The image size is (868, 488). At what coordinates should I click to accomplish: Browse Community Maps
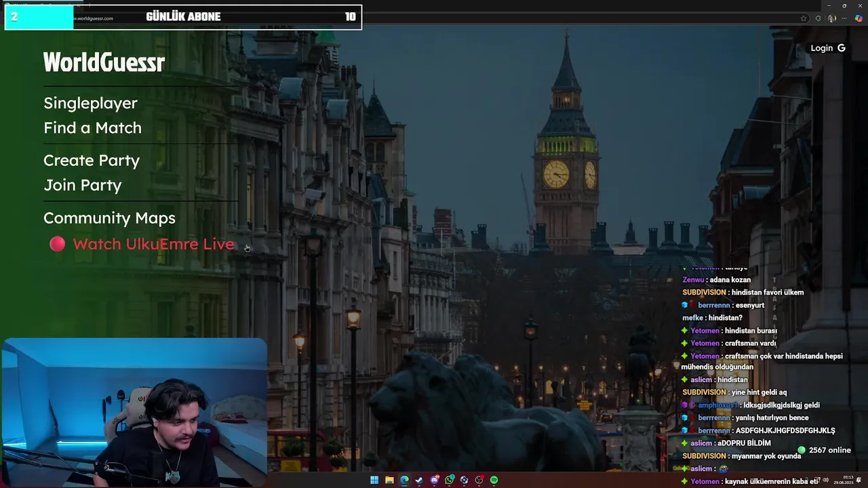[x=109, y=218]
